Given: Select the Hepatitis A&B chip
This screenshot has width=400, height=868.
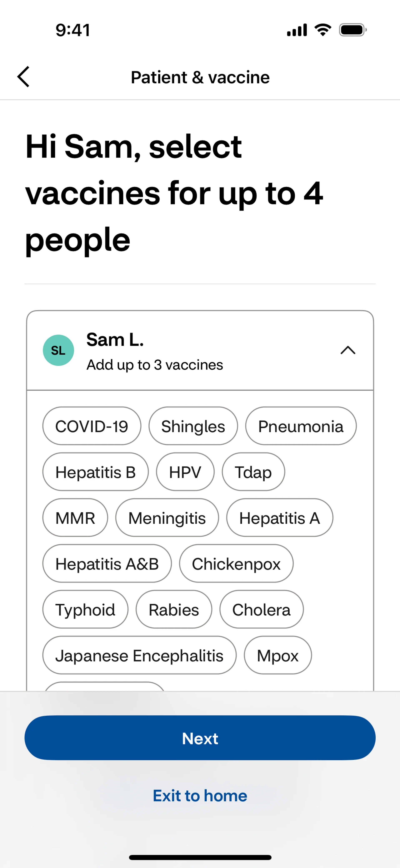Looking at the screenshot, I should (x=107, y=564).
